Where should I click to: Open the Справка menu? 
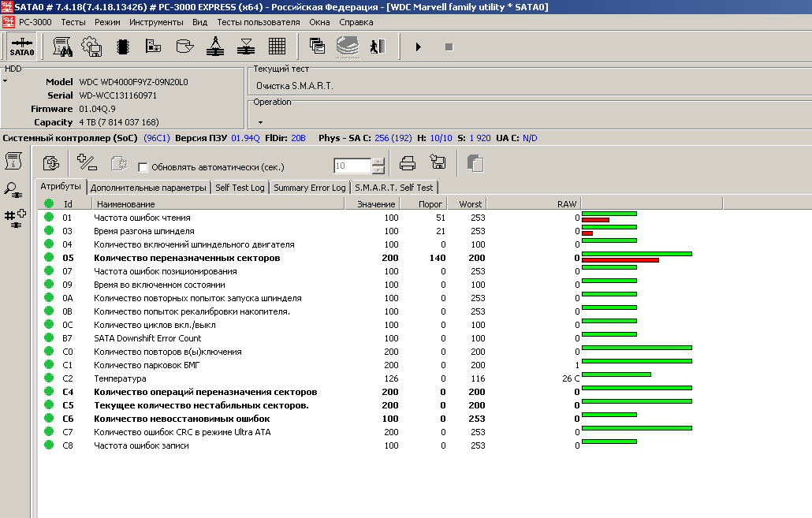(x=356, y=22)
